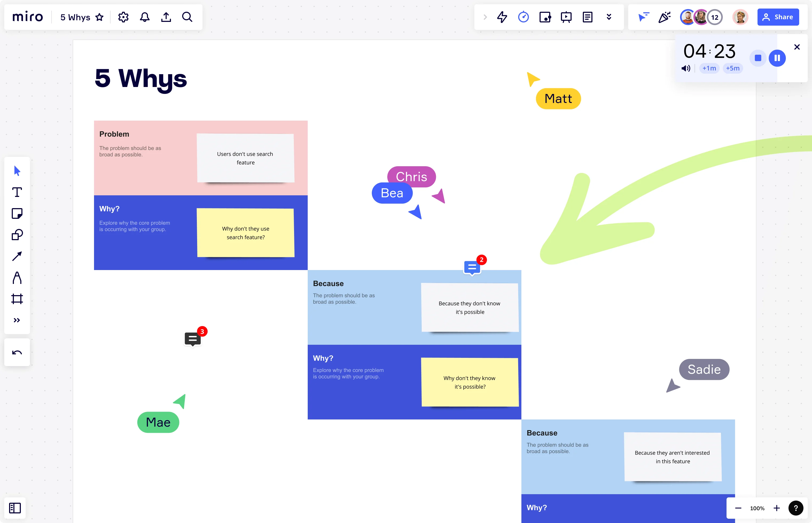
Task: Click the present/screen share icon in toolbar
Action: 566,17
